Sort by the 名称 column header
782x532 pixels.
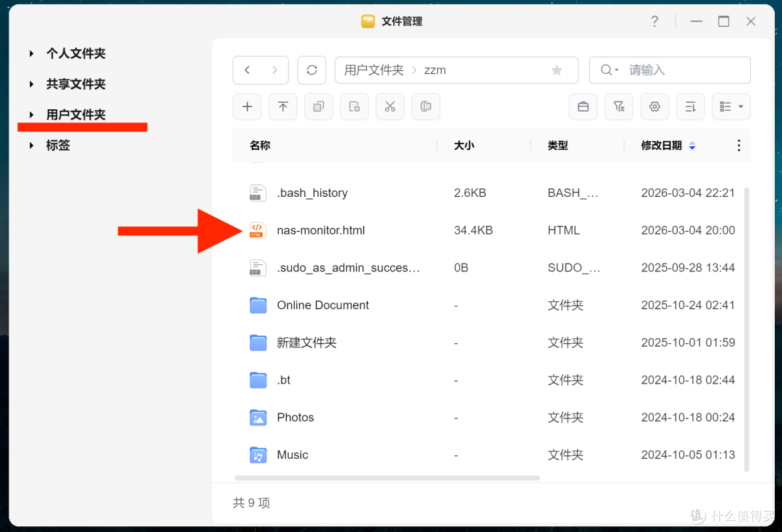pyautogui.click(x=260, y=145)
